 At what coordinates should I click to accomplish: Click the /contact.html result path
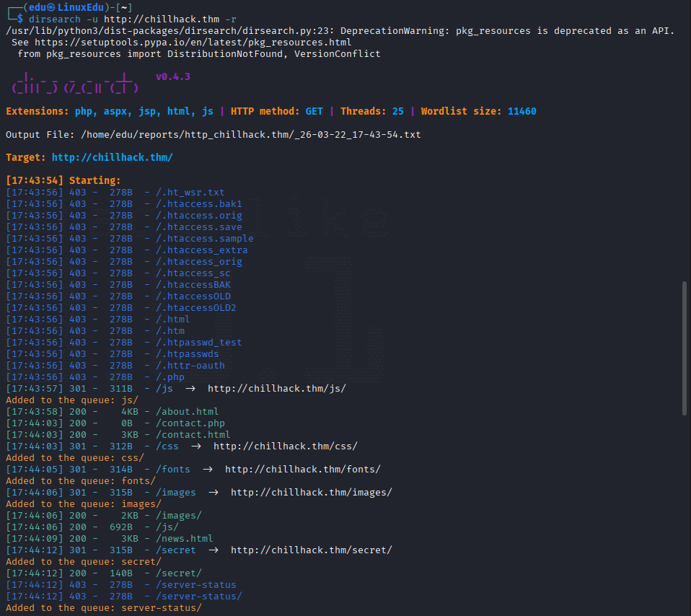tap(193, 435)
